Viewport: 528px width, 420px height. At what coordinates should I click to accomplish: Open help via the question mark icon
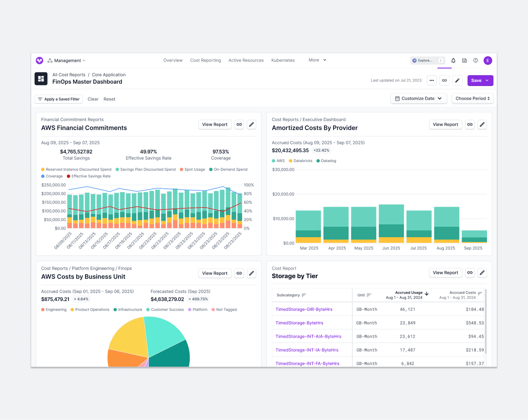click(475, 60)
